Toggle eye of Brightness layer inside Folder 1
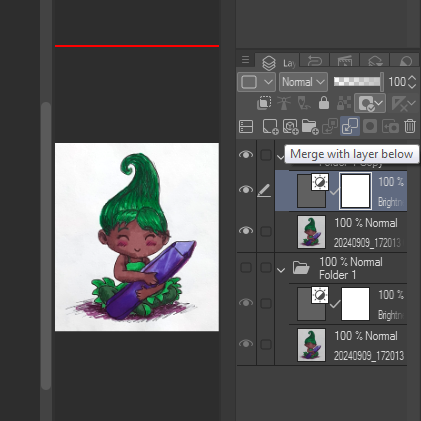The image size is (421, 421). 246,303
